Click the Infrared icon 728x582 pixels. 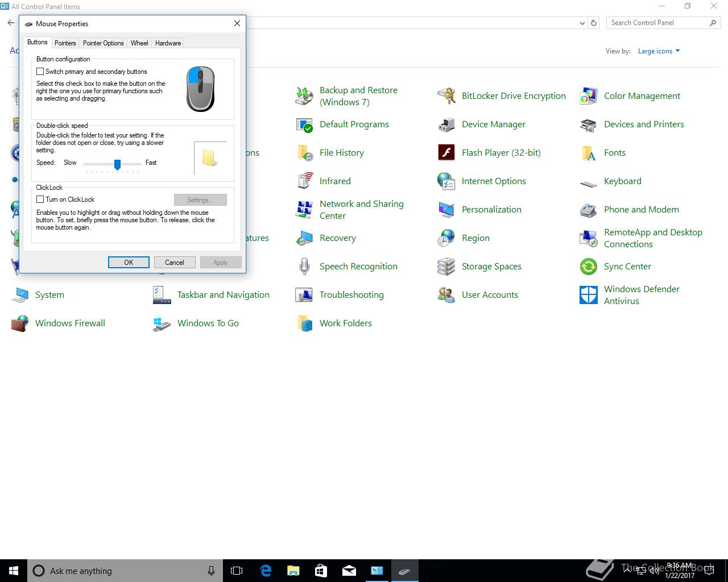[304, 181]
